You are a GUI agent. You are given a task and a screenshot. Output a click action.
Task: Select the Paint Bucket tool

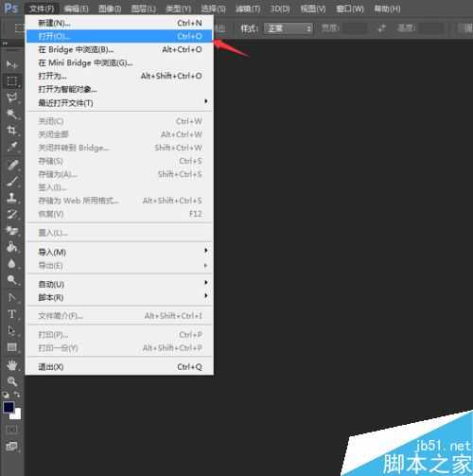tap(11, 247)
